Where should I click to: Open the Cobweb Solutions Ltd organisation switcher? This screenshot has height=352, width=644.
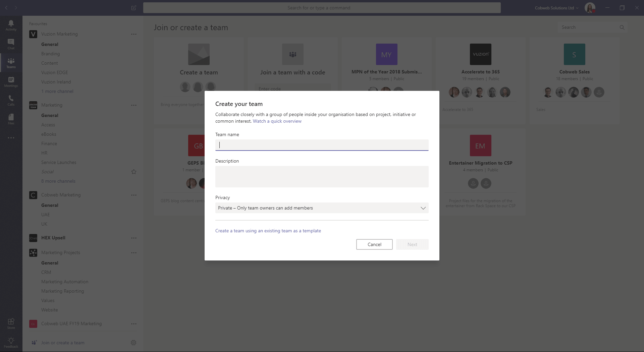point(556,8)
